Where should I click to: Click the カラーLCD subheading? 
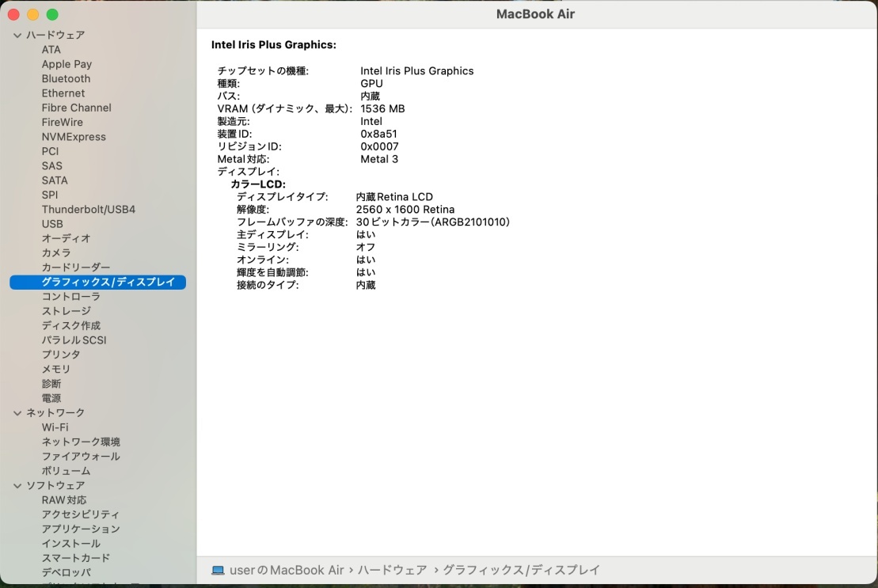(258, 184)
